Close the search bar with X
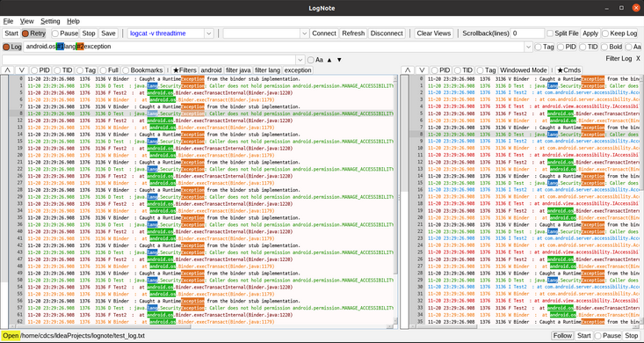Viewport: 644px width, 343px height. pos(638,58)
